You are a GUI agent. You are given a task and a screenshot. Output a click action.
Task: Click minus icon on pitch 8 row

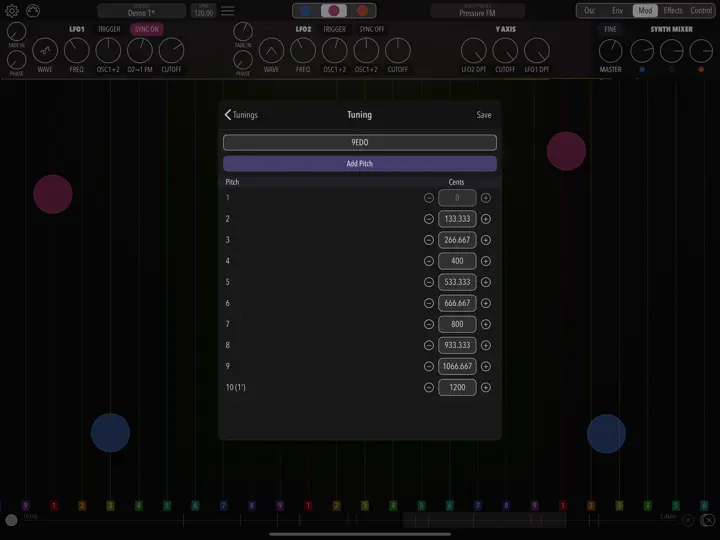[429, 345]
